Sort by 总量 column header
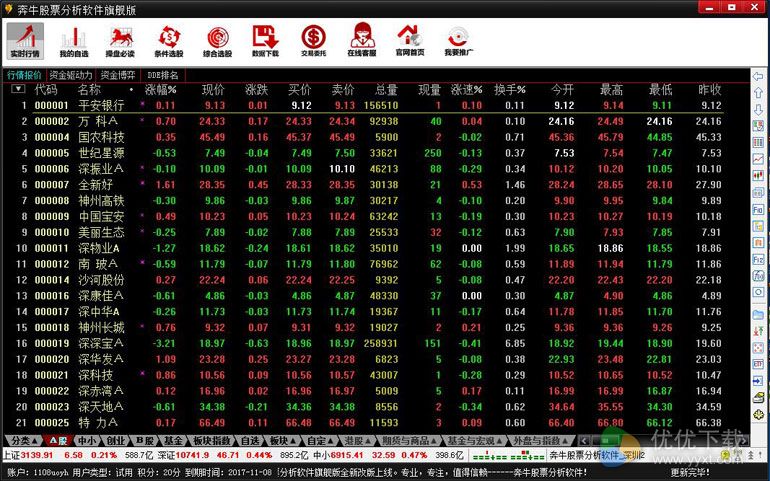This screenshot has height=481, width=770. pos(386,89)
